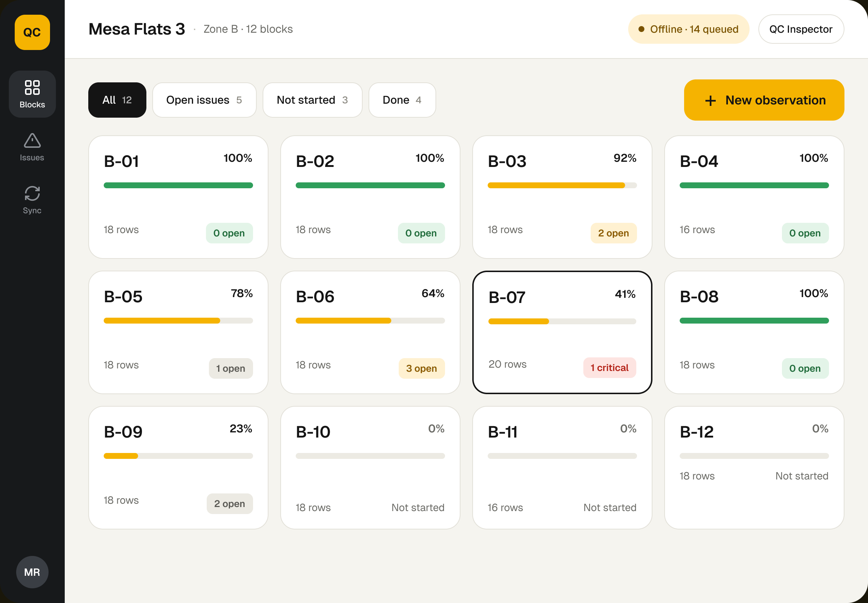Open block B-10 card

370,468
